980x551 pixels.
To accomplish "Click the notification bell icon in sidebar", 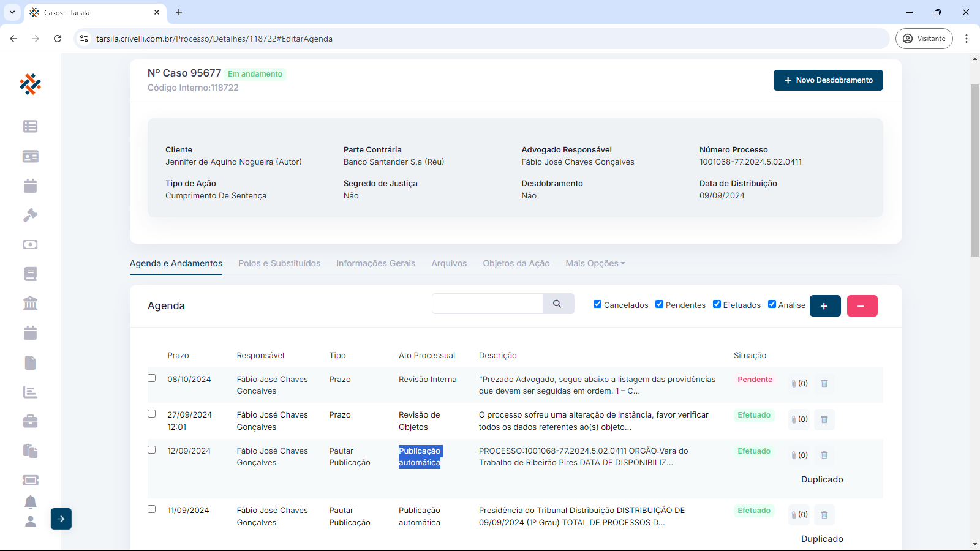I will click(30, 502).
